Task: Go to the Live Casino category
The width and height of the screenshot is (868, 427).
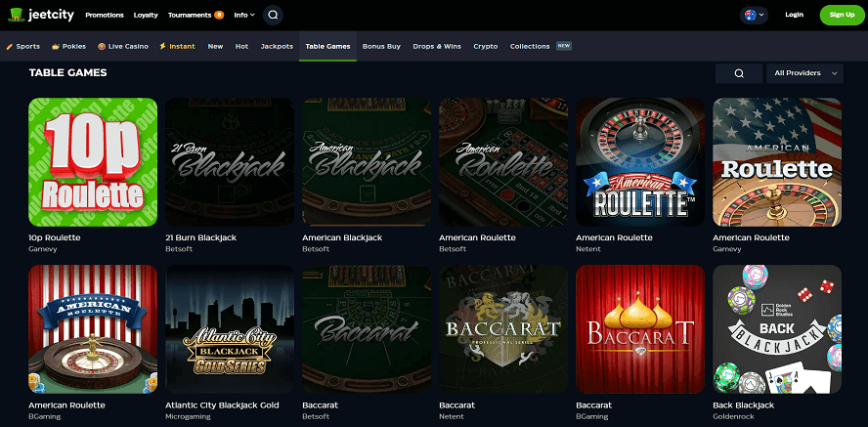Action: (x=123, y=47)
